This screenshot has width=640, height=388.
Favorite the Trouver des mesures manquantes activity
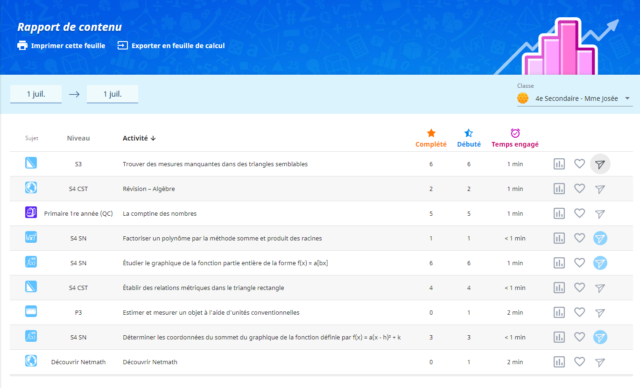point(579,164)
